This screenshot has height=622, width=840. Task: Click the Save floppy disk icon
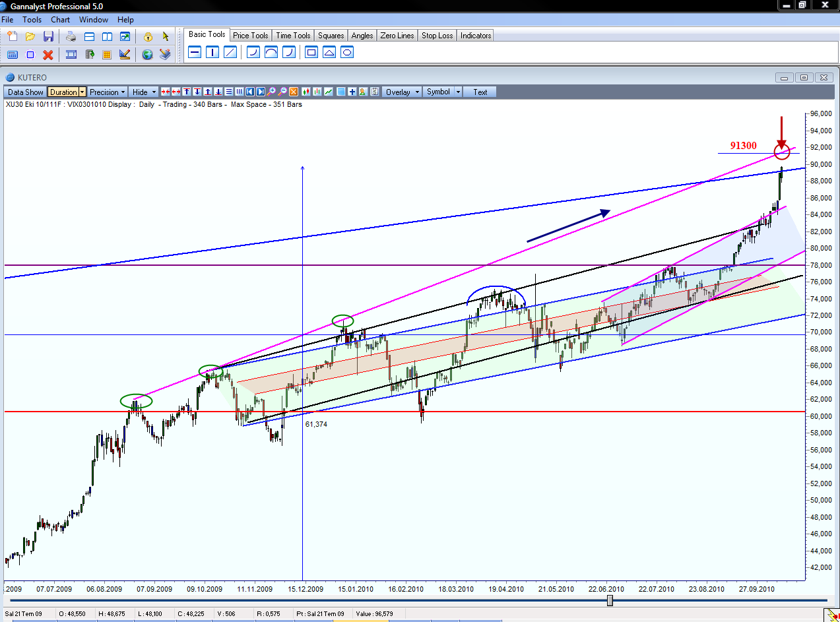point(48,36)
